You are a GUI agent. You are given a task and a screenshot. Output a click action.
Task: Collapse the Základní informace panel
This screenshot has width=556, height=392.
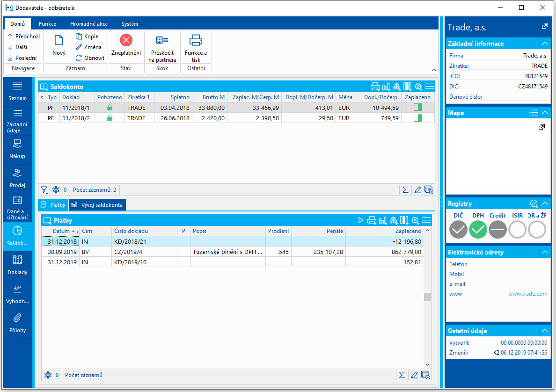click(x=544, y=44)
